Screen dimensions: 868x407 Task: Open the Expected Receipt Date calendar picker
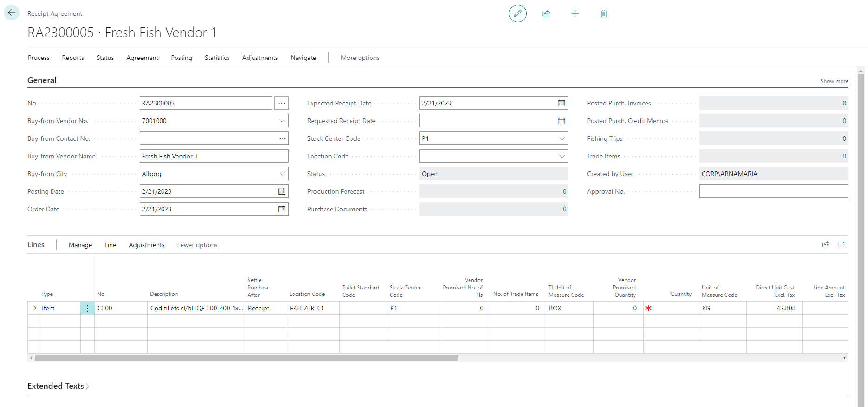[x=561, y=103]
